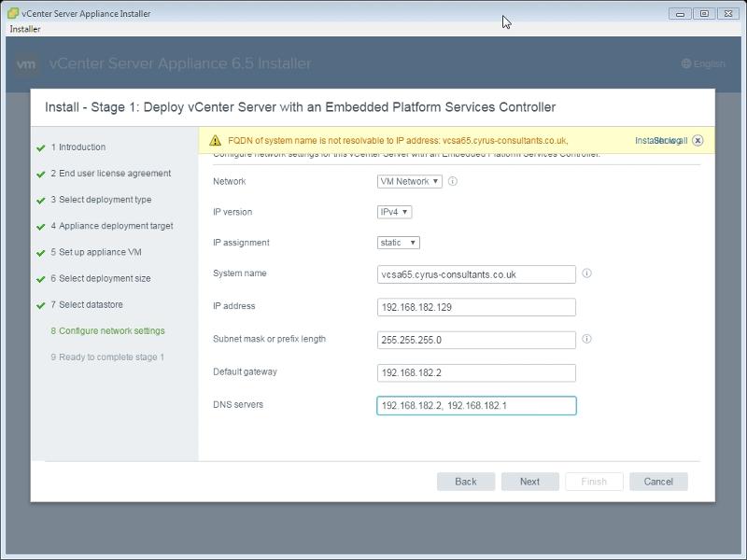Click the FQDN warning message text
Image resolution: width=747 pixels, height=560 pixels.
398,141
